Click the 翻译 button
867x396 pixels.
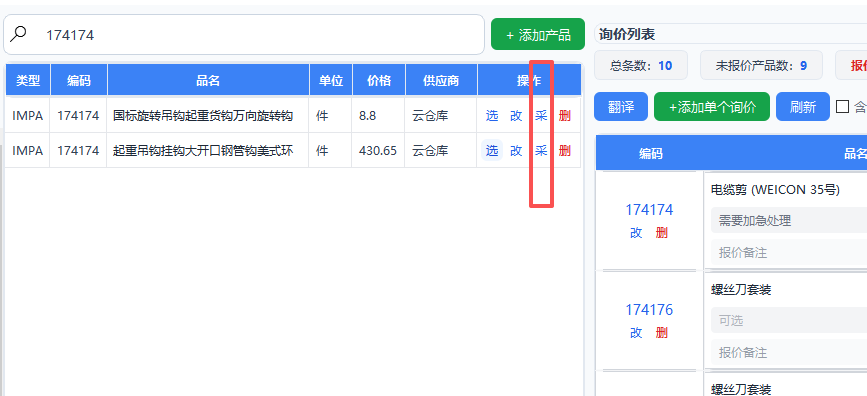pyautogui.click(x=621, y=107)
